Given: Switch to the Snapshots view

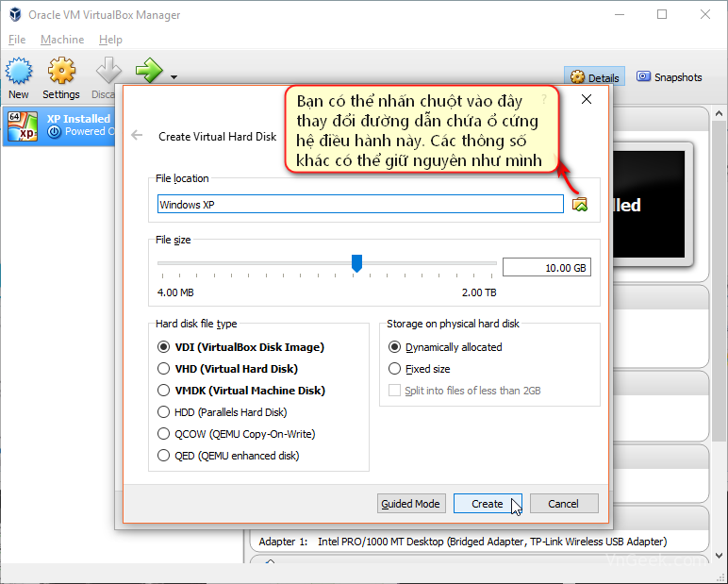Looking at the screenshot, I should 669,77.
